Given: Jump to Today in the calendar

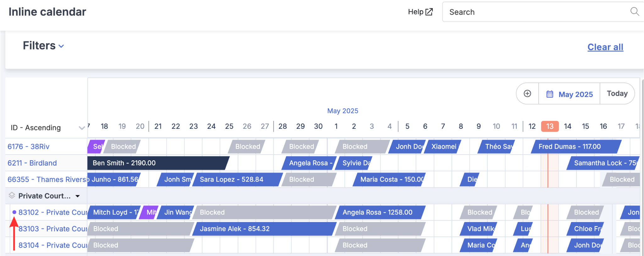Looking at the screenshot, I should [x=617, y=94].
